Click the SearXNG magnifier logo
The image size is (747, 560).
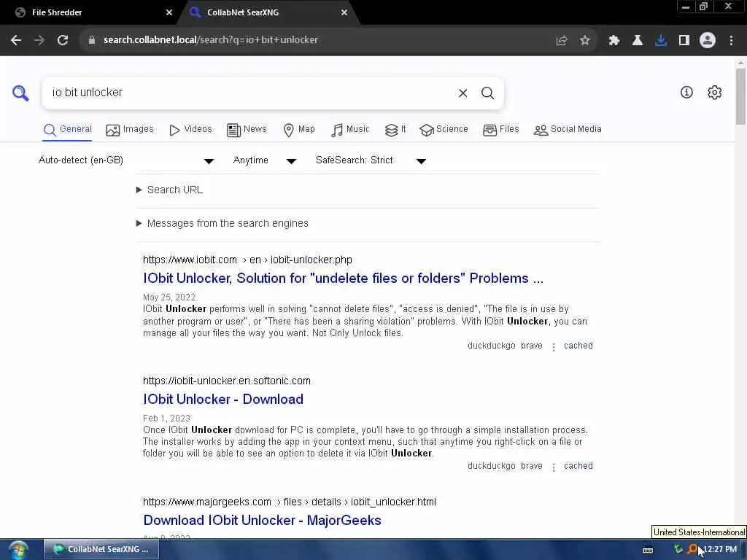pos(20,93)
